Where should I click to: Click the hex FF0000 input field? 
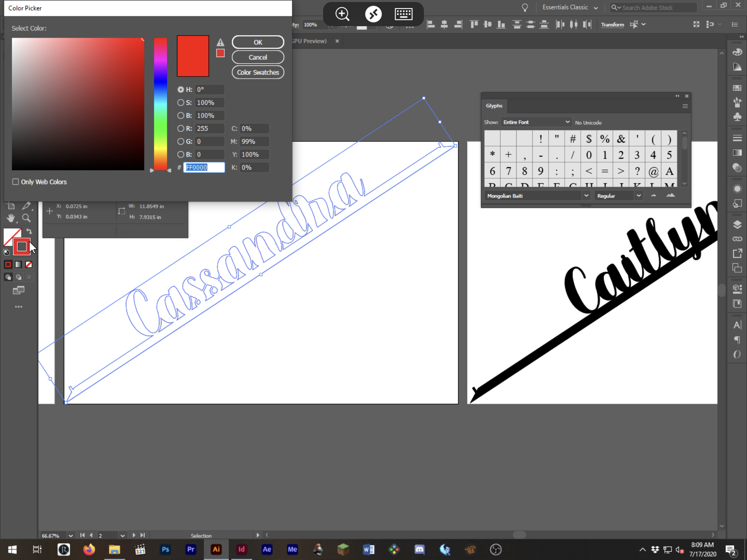(x=204, y=168)
